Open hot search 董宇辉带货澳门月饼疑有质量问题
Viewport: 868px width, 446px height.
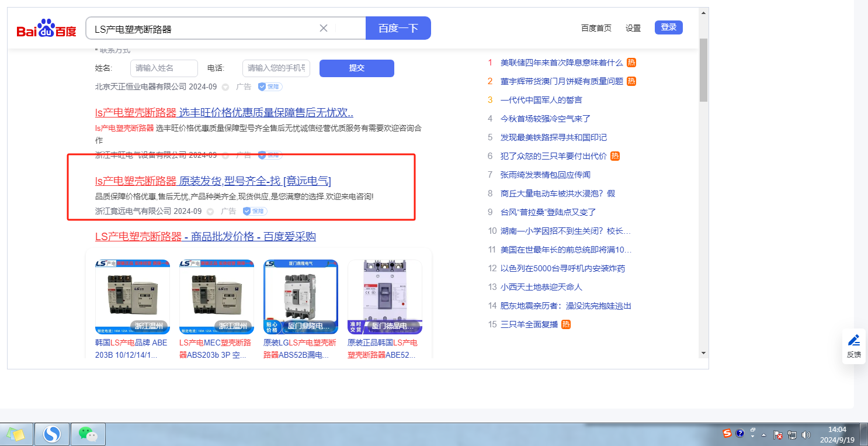click(x=562, y=81)
